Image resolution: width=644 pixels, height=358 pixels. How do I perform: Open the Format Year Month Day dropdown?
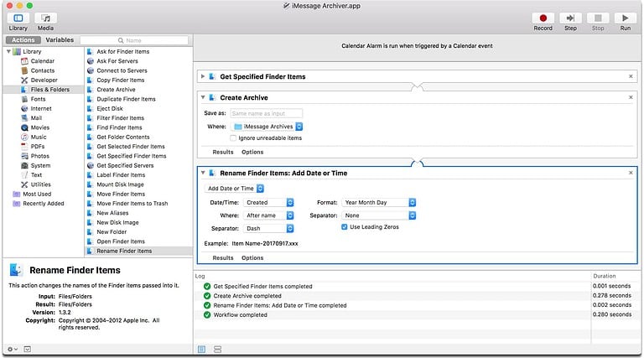coord(379,202)
